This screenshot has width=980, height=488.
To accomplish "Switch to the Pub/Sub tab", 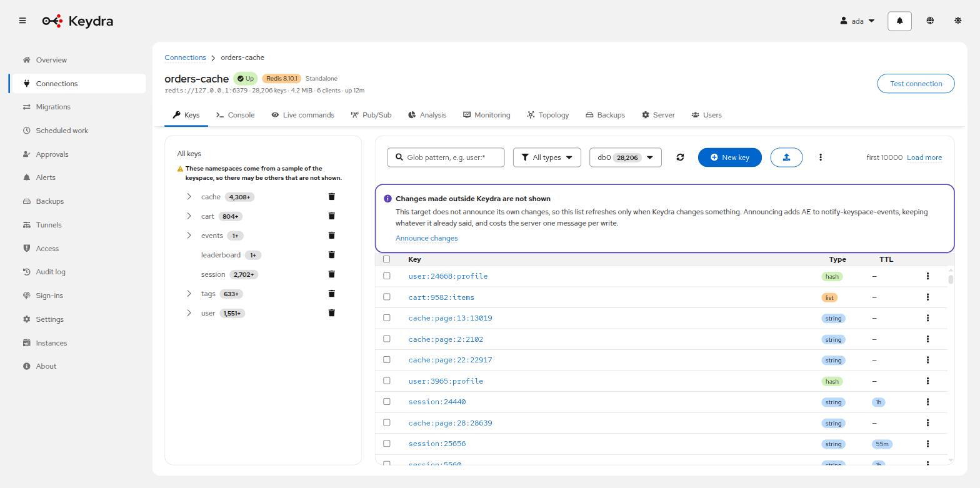I will tap(371, 115).
